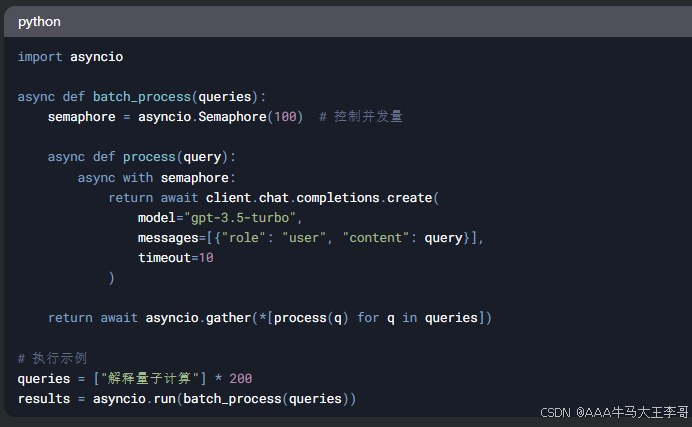The height and width of the screenshot is (427, 692).
Task: Click the string "解释量子计算"
Action: [149, 378]
